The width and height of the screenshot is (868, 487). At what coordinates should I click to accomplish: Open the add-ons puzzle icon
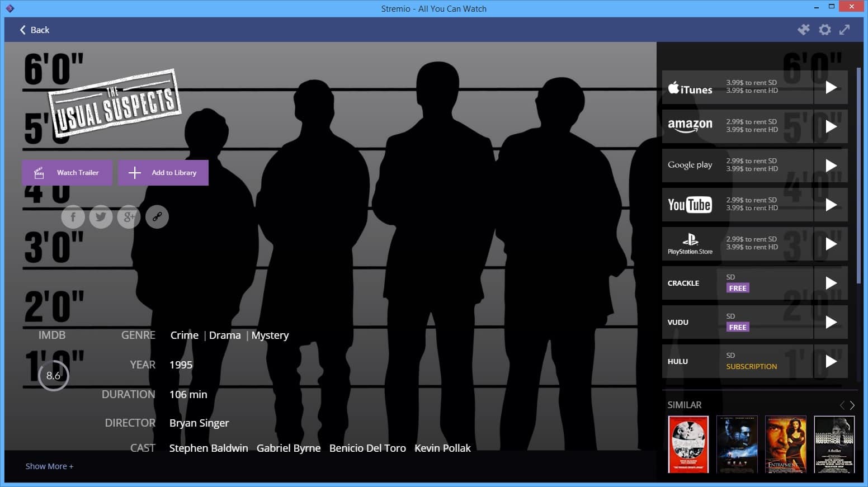click(804, 30)
